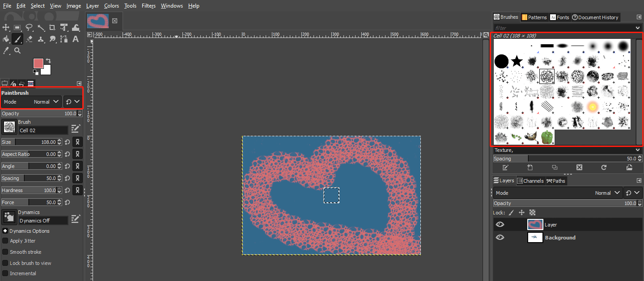This screenshot has height=281, width=644.
Task: Refresh the brushes list
Action: 604,167
